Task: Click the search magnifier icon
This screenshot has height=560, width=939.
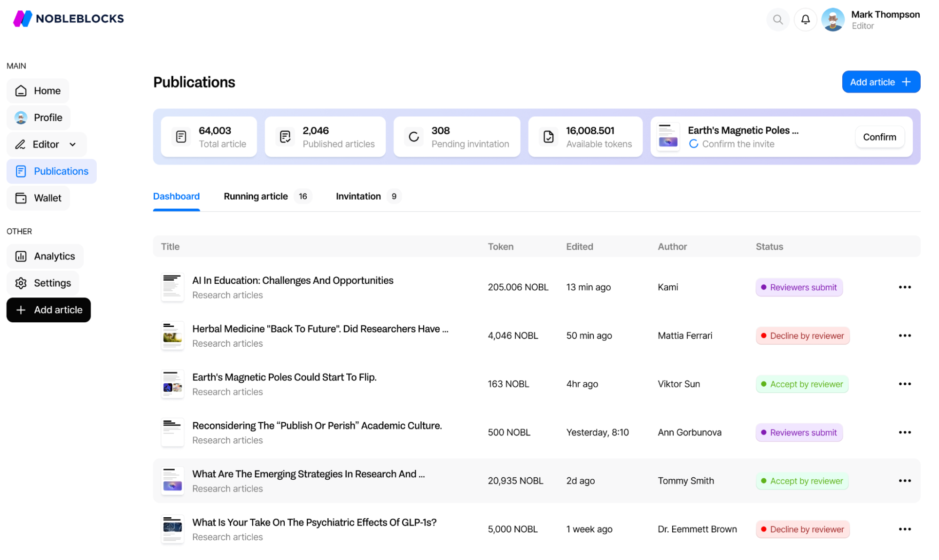Action: tap(778, 20)
